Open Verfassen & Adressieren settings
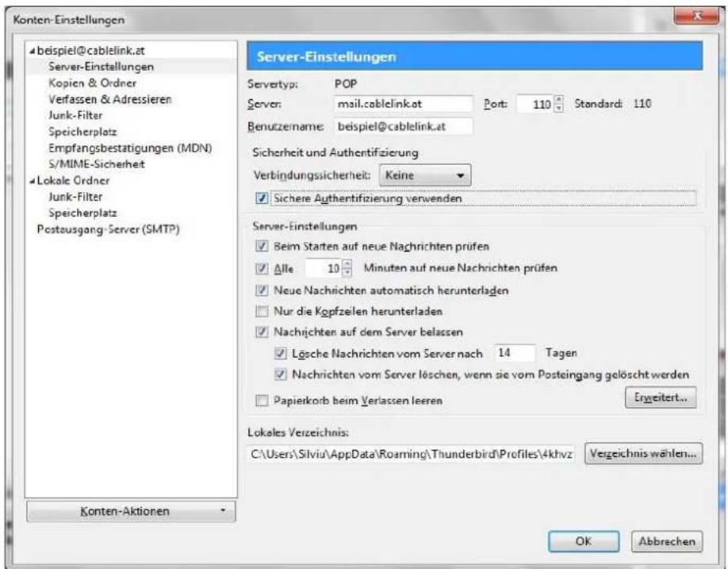728x569 pixels. point(110,99)
